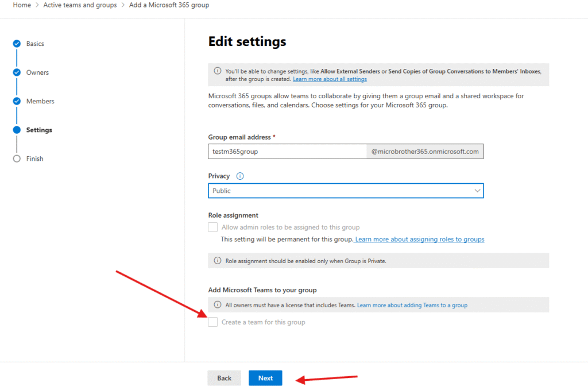
Task: Click the Privacy dropdown chevron arrow
Action: click(x=477, y=191)
